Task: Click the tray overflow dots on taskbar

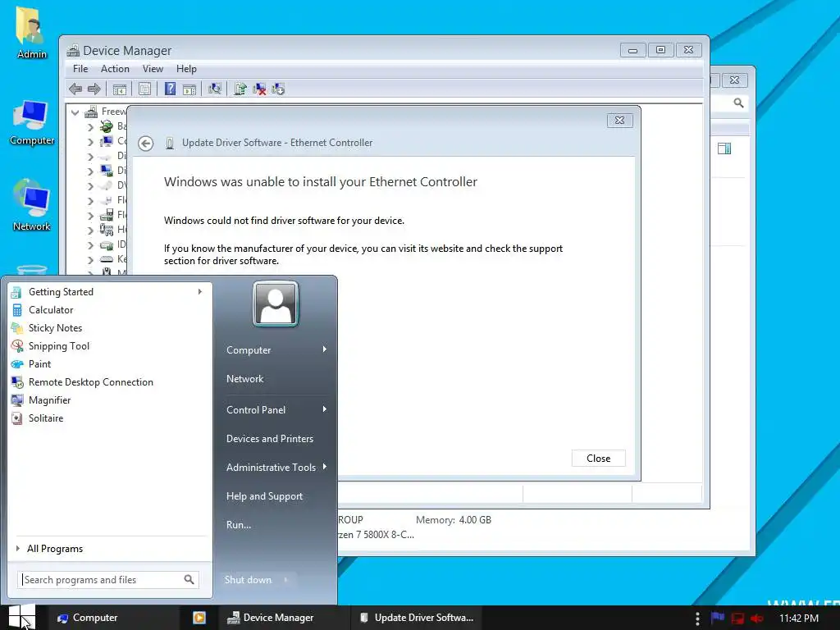Action: (697, 619)
